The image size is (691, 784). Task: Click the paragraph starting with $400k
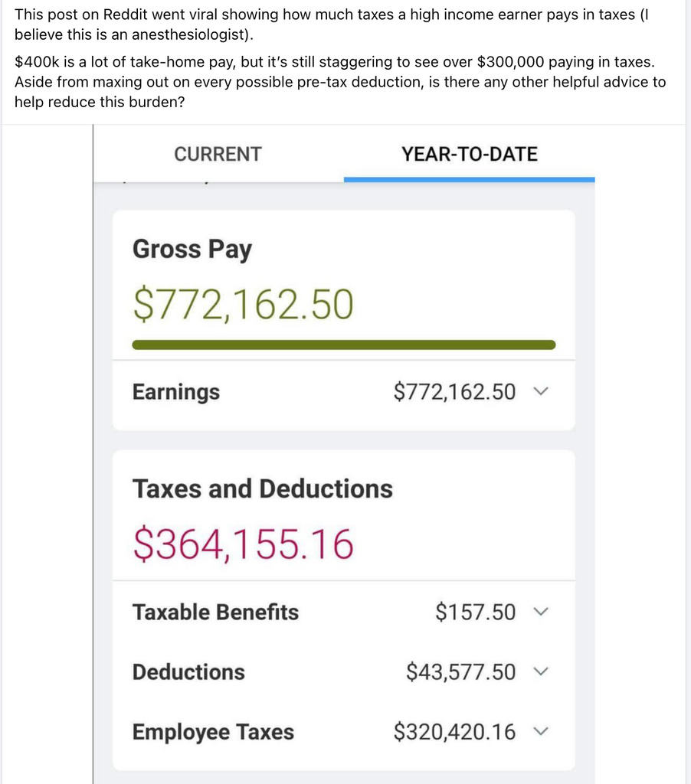tap(339, 82)
